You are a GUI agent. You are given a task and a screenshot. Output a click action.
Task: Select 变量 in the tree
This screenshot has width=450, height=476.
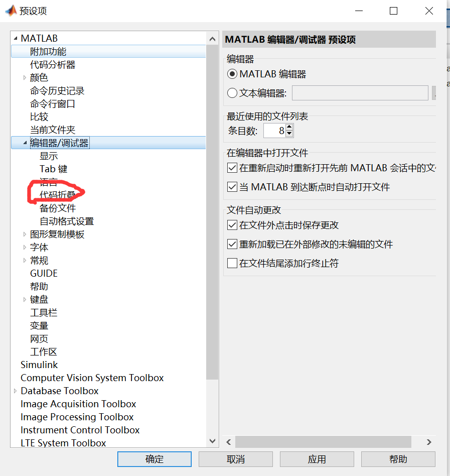tap(39, 326)
